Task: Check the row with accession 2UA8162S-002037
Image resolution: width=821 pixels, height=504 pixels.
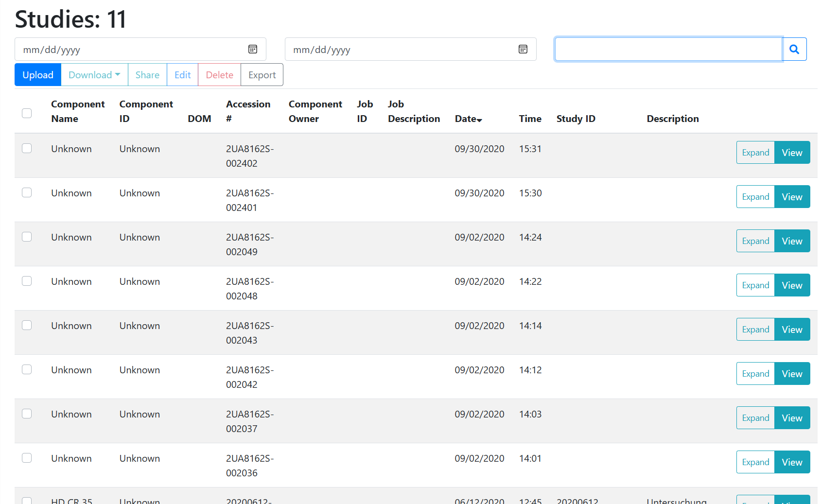Action: tap(27, 414)
